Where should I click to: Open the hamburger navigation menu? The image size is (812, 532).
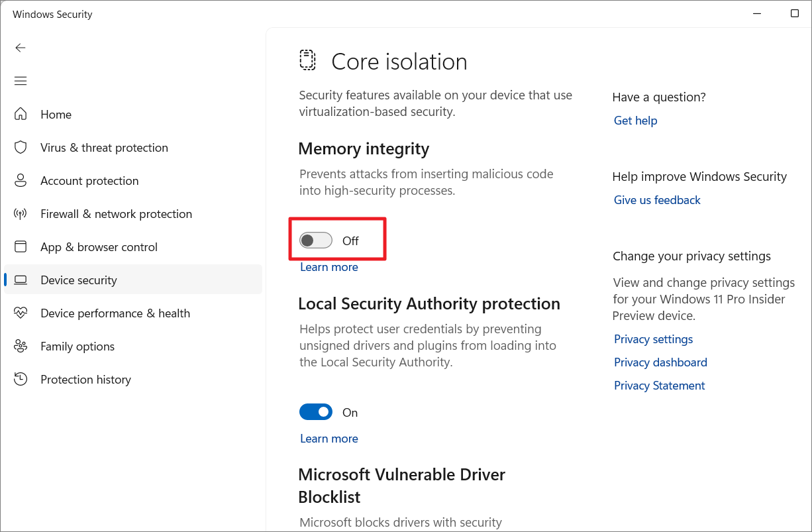point(21,81)
